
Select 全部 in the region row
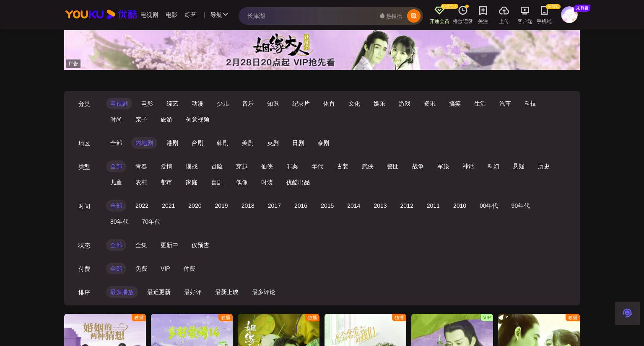pyautogui.click(x=116, y=143)
